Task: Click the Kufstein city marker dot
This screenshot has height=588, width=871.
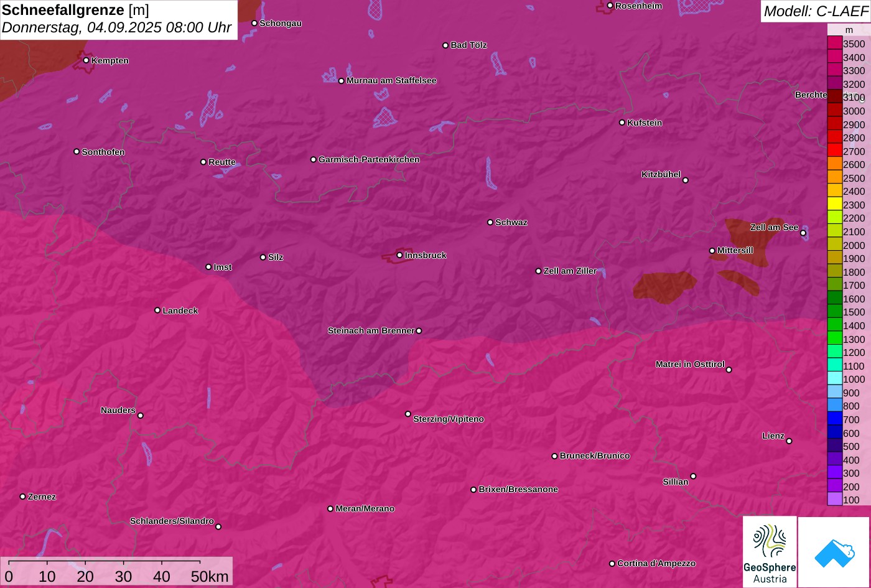Action: pyautogui.click(x=622, y=123)
